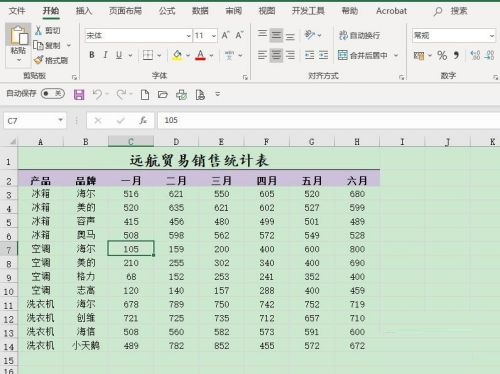Click the Paste clipboard icon

coord(18,35)
